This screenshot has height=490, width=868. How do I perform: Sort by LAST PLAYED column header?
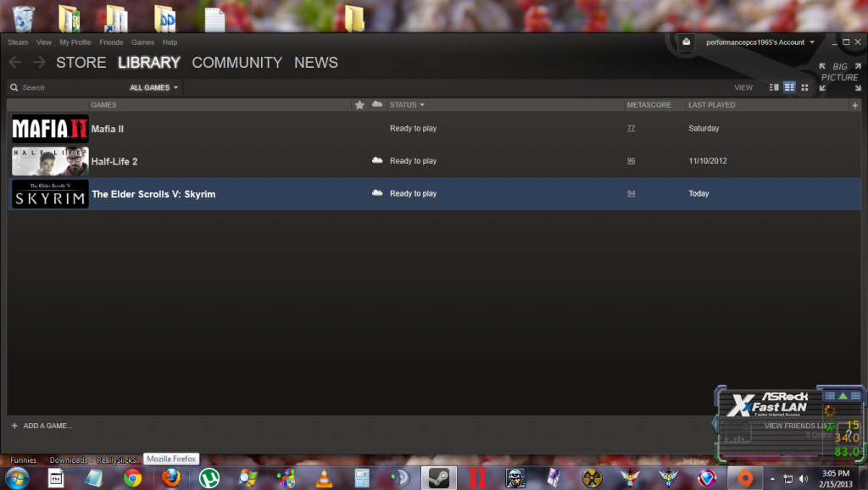tap(712, 104)
